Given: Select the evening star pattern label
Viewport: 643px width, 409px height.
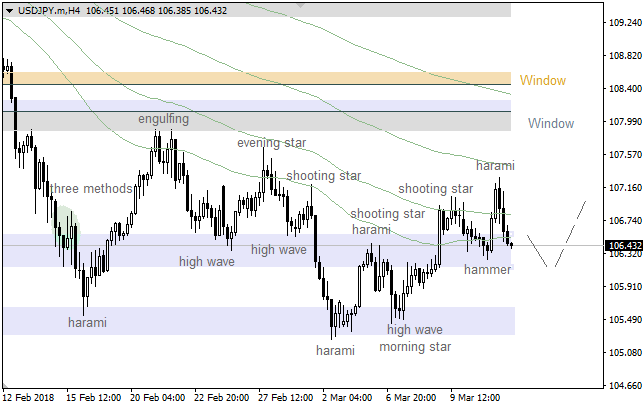Looking at the screenshot, I should (x=271, y=143).
